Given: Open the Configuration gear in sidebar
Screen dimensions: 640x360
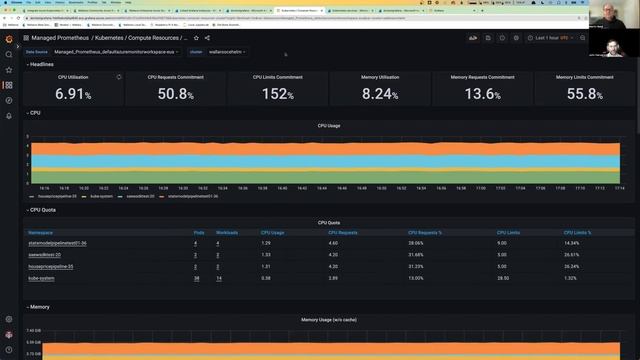Looking at the screenshot, I should tap(9, 319).
